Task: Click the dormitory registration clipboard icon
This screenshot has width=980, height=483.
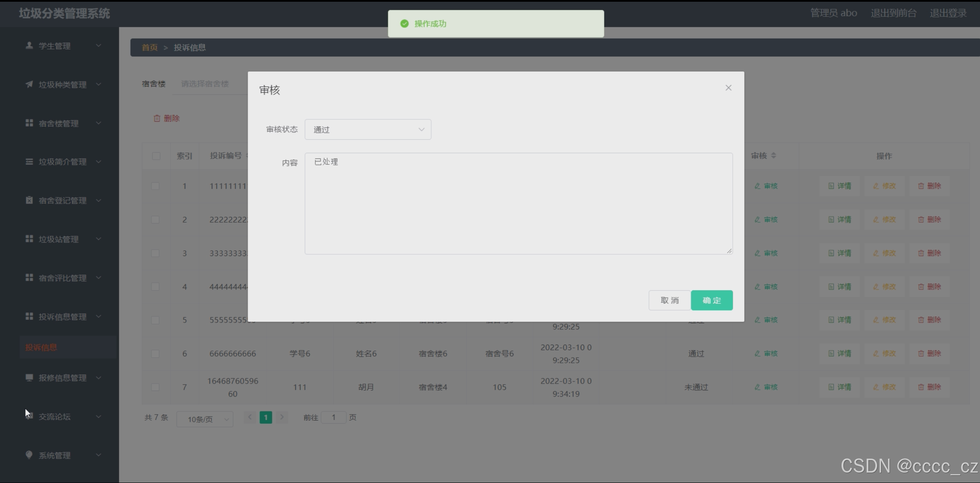Action: pyautogui.click(x=29, y=200)
